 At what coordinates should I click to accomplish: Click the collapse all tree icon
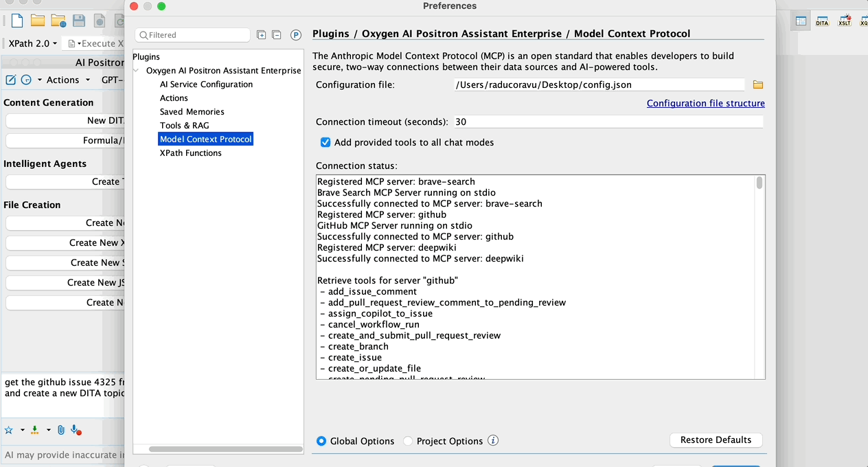tap(276, 35)
